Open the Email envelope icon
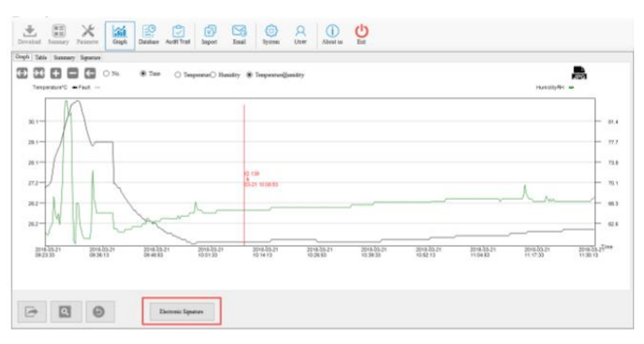Screen dimensions: 644x344 [239, 35]
